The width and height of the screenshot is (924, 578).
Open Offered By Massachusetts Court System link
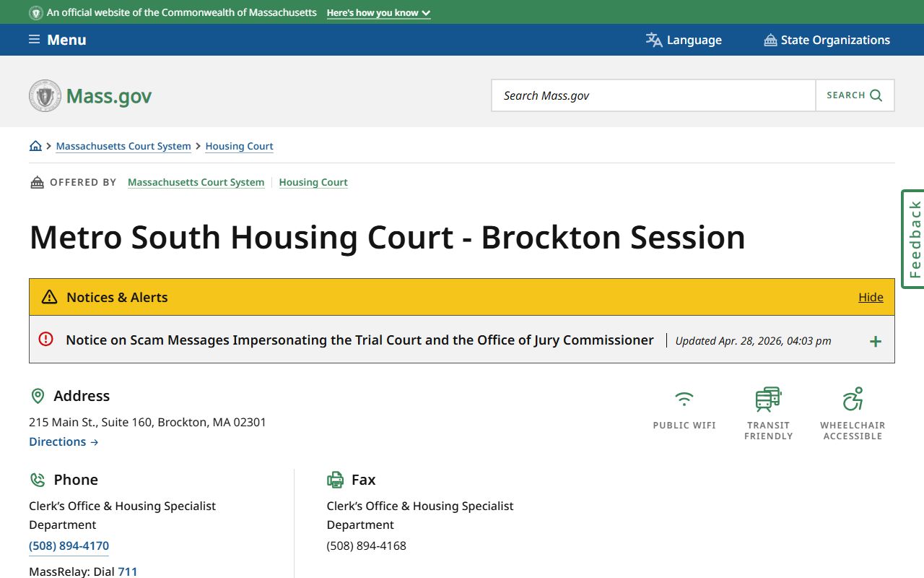tap(196, 182)
